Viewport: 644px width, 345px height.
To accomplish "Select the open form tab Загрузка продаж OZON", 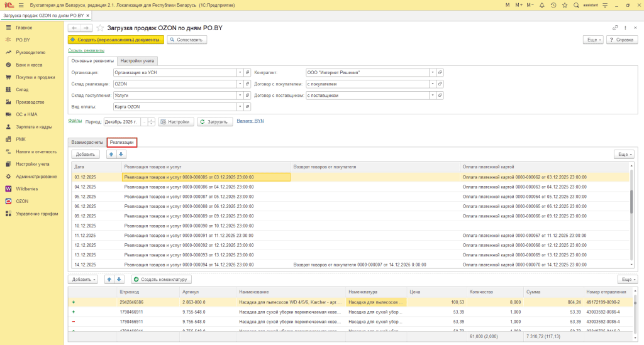I will click(x=43, y=16).
